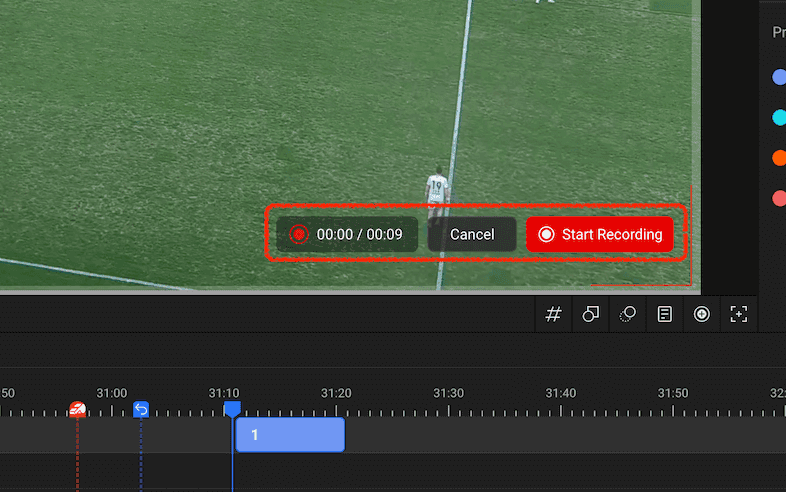Choose the orange color swatch
786x492 pixels.
779,157
